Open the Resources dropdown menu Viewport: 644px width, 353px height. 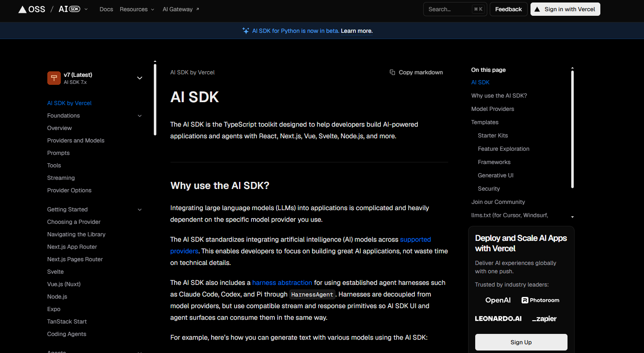(x=137, y=9)
